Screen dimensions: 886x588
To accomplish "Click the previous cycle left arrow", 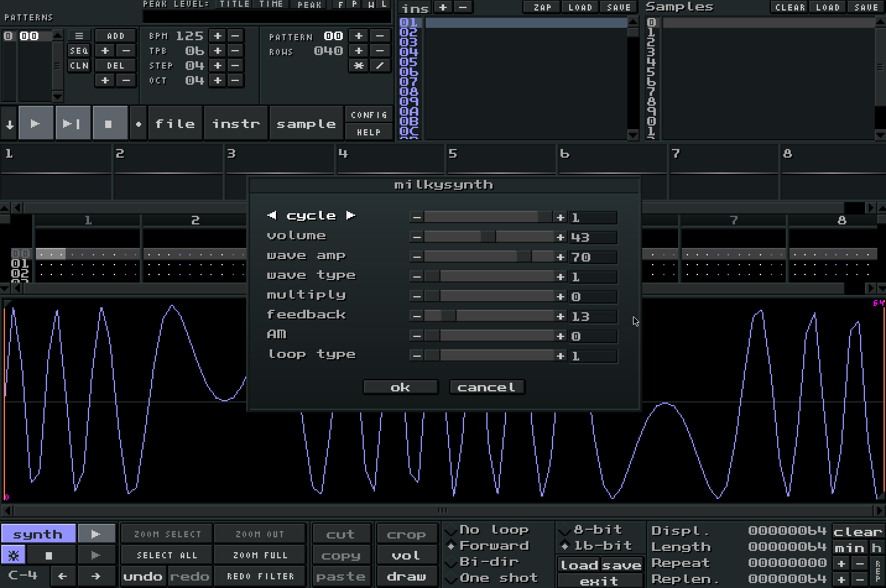I will tap(272, 215).
